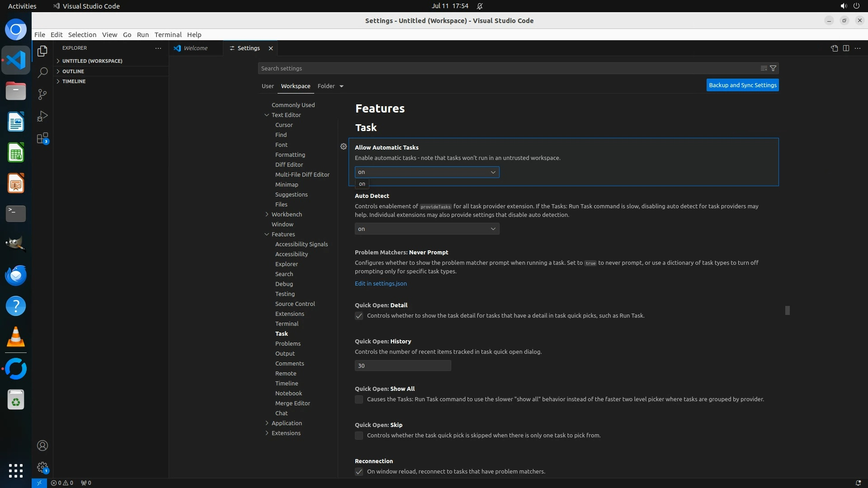Open the Search view in the activity bar

[x=42, y=73]
